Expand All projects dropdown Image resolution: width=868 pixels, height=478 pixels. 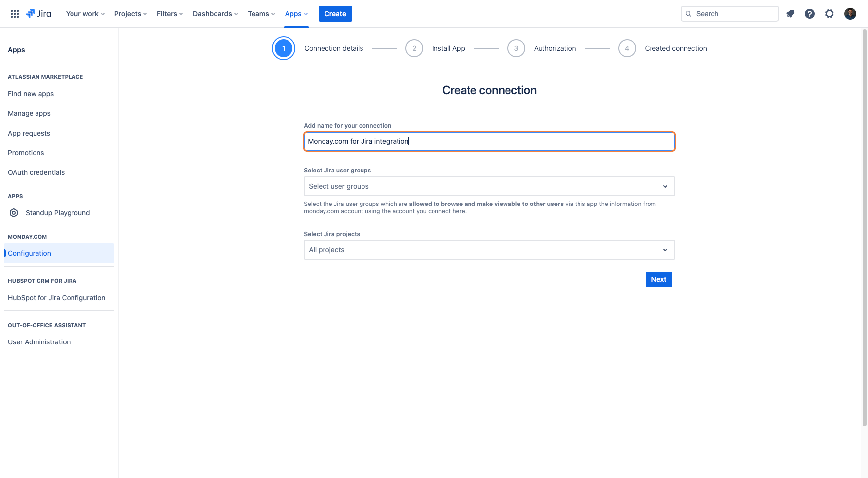489,250
